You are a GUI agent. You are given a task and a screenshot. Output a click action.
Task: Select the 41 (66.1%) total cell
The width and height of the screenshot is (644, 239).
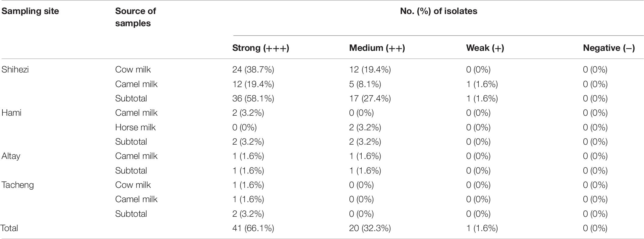253,228
